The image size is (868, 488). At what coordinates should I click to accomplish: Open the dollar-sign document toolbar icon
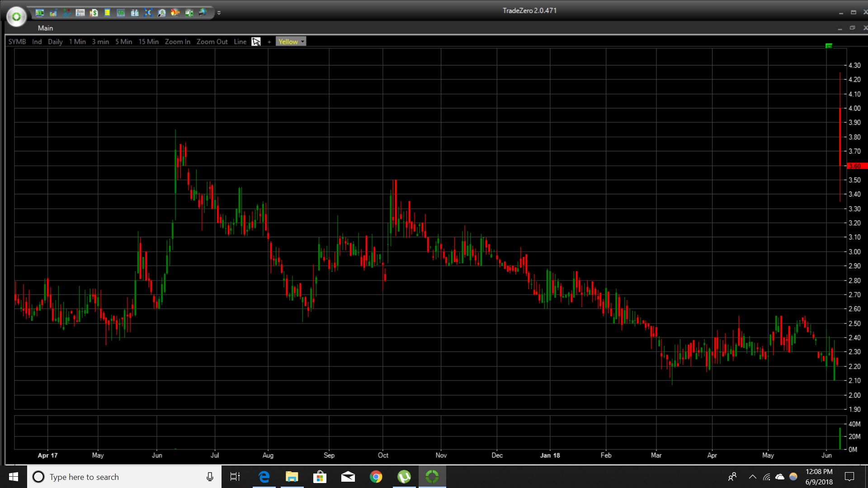tap(94, 13)
